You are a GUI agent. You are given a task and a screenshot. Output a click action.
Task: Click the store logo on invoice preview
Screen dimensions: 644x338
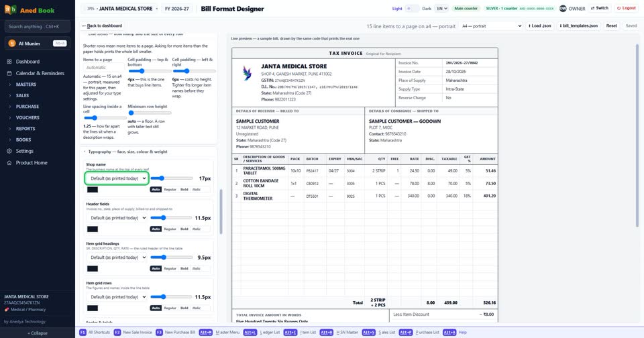247,73
